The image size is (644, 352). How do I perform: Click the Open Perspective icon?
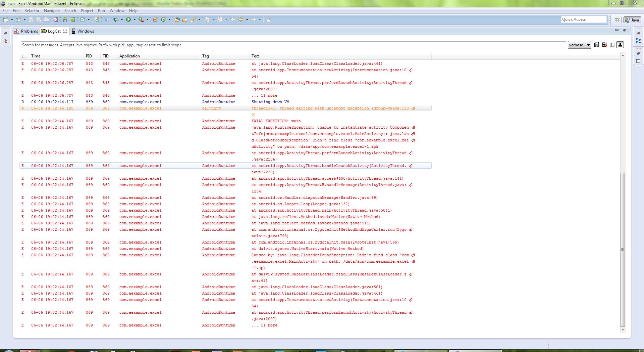(x=617, y=20)
